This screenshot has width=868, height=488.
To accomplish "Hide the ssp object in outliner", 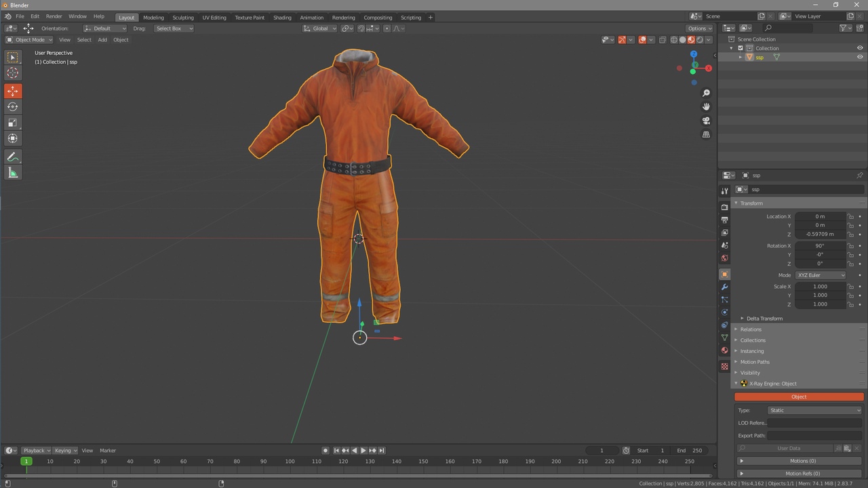I will [860, 57].
